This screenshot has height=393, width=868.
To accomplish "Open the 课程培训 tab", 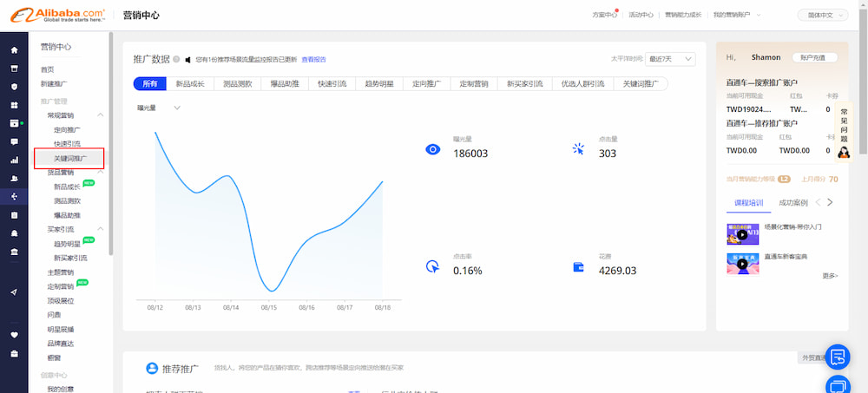I will [748, 203].
